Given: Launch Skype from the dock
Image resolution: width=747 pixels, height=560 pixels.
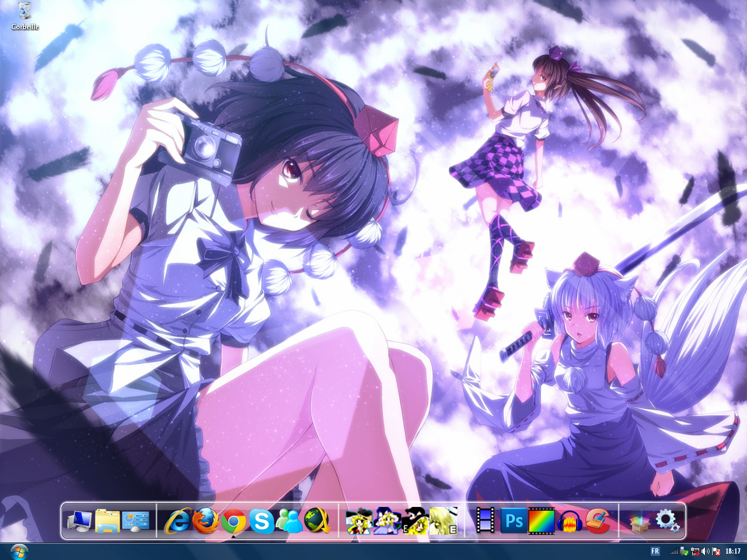Looking at the screenshot, I should [261, 520].
